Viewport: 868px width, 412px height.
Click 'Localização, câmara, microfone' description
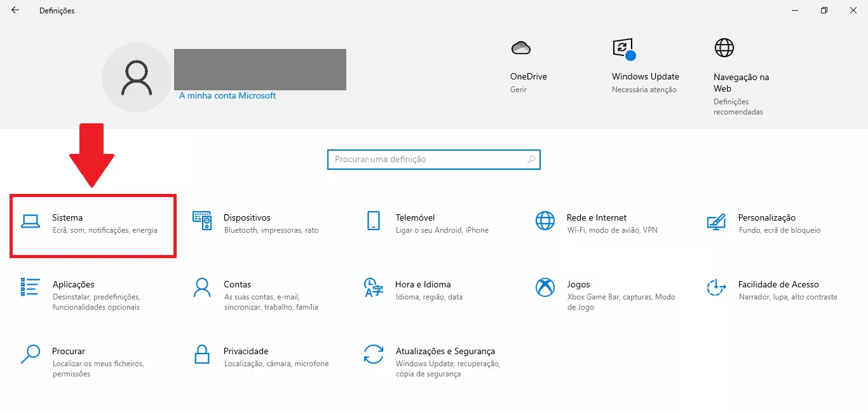[276, 364]
